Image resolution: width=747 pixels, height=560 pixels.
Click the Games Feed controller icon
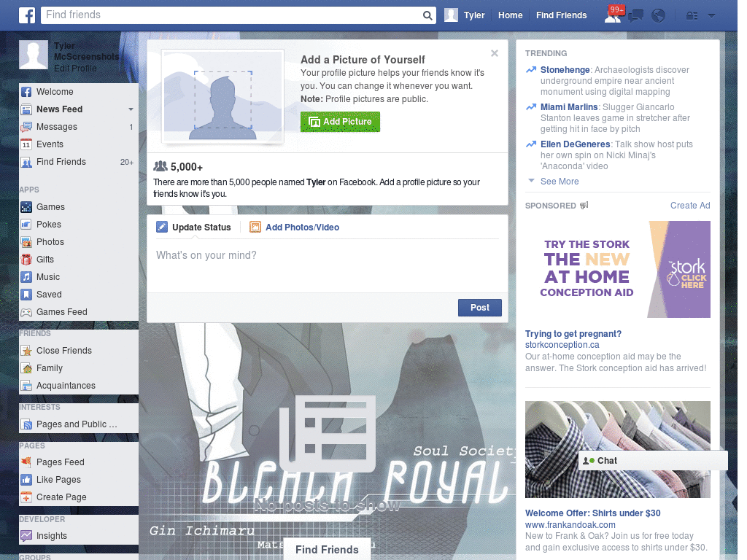(x=26, y=312)
